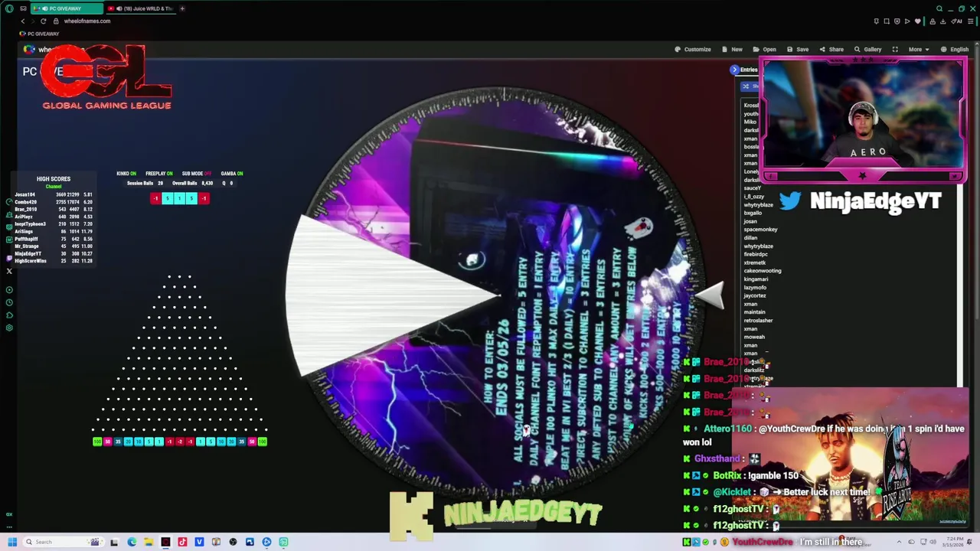Open browser easy setup menu icon

pos(969,21)
